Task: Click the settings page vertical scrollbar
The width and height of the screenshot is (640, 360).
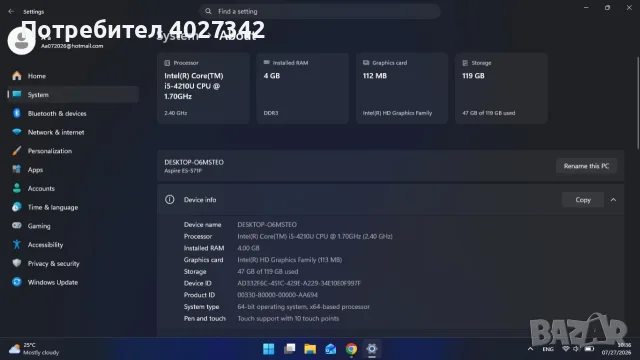Action: 638,103
